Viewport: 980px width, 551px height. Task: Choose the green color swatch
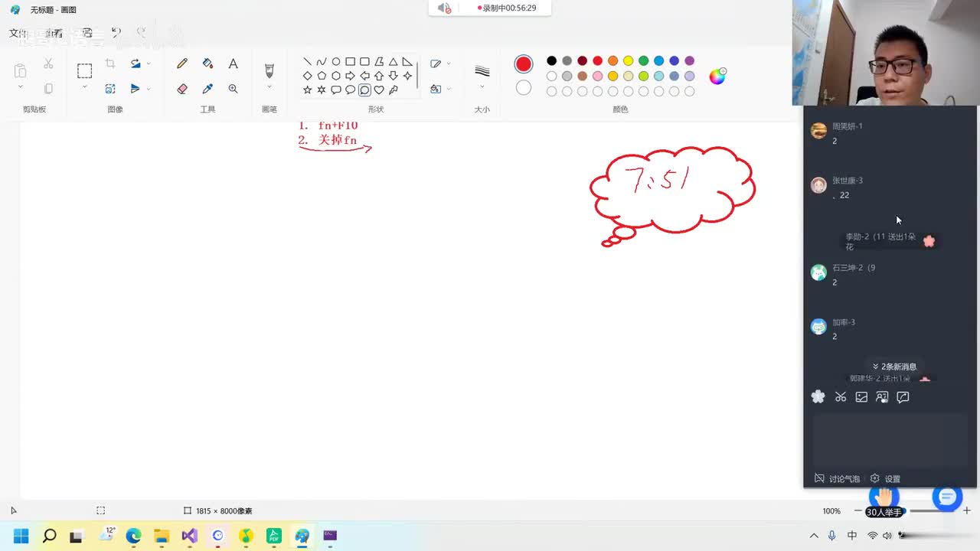point(643,60)
